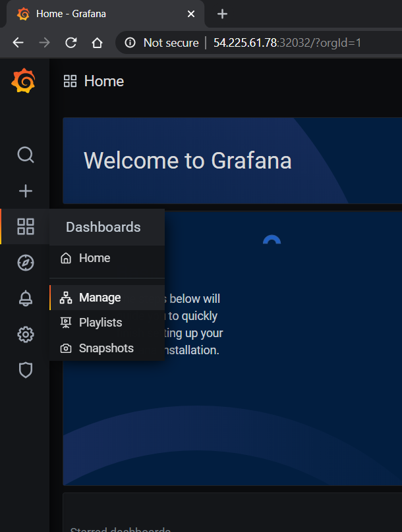
Task: Open the Configuration gear icon
Action: [25, 334]
